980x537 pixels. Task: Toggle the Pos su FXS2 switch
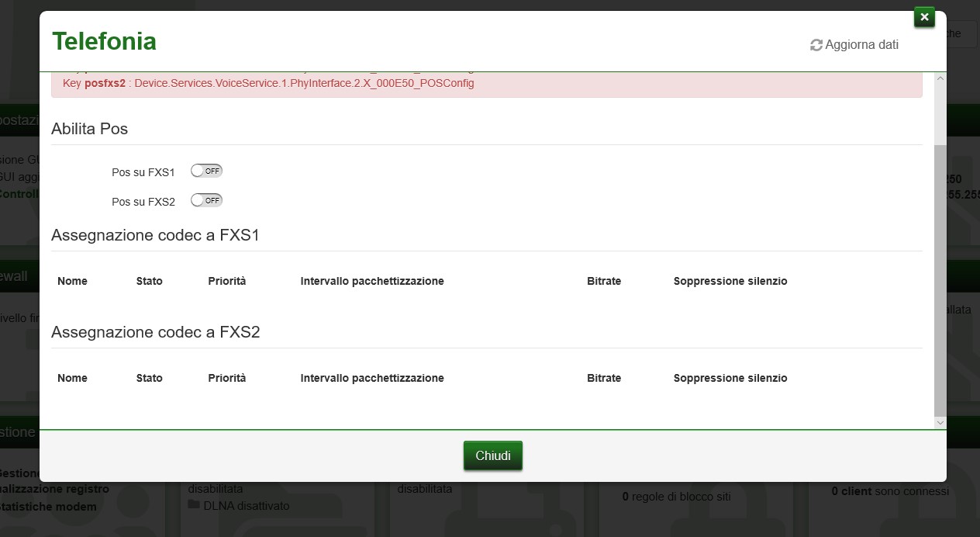coord(206,200)
